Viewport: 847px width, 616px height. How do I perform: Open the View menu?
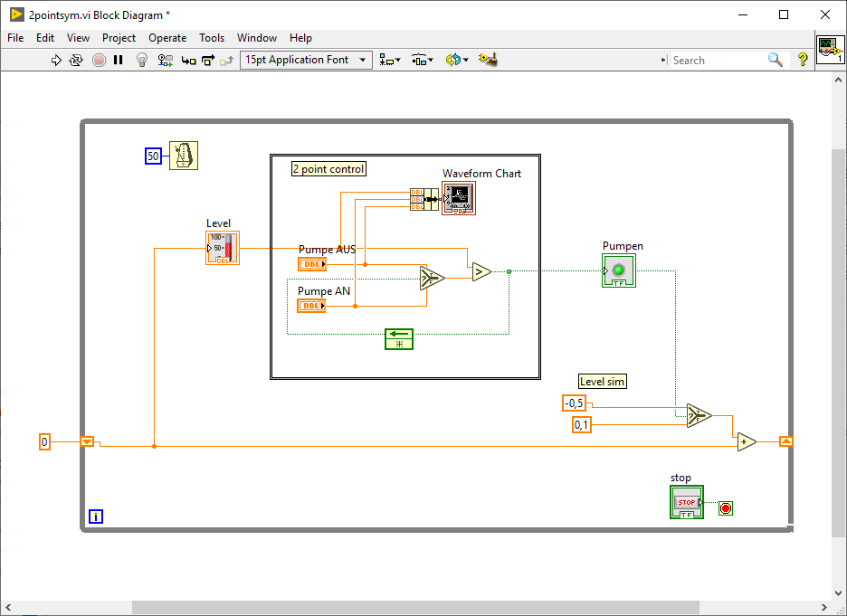pyautogui.click(x=78, y=38)
